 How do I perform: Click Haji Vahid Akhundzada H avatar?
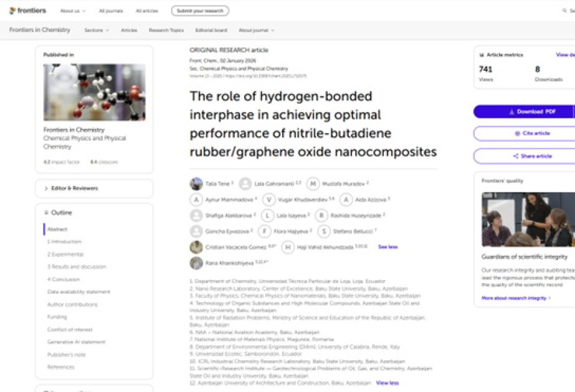click(288, 247)
